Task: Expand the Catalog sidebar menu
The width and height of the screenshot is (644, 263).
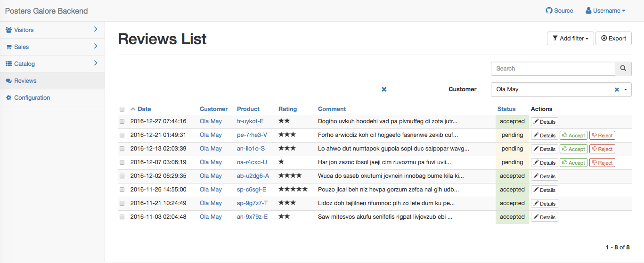Action: (52, 64)
